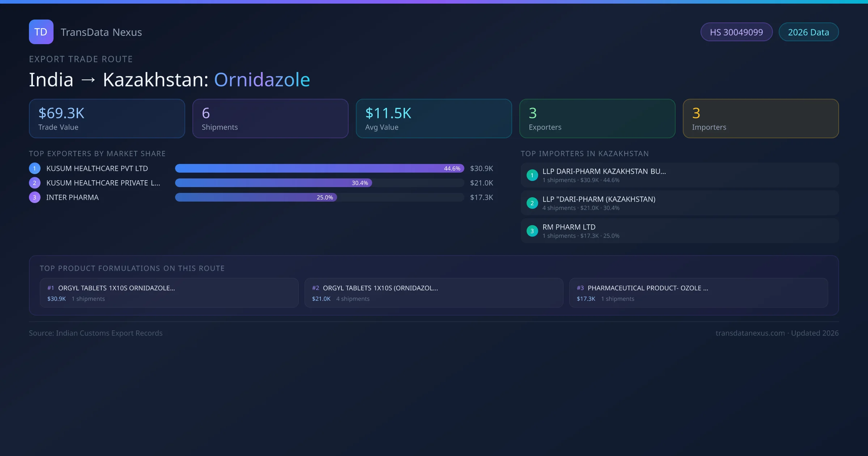The image size is (868, 456).
Task: Open #1 Orgyl Tablets formulation card
Action: point(169,293)
